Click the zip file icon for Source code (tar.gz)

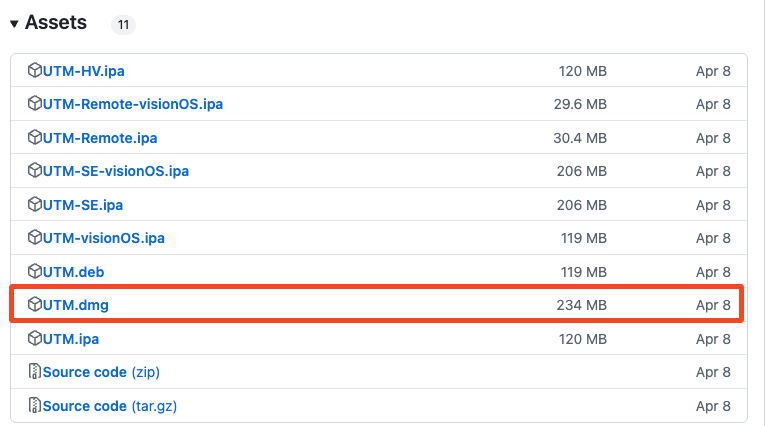pyautogui.click(x=34, y=405)
